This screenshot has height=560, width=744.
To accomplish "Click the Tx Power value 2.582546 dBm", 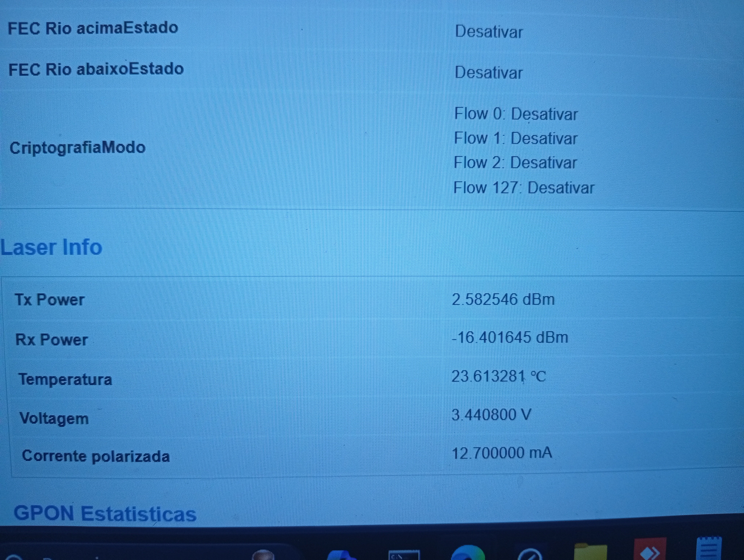I will [x=503, y=299].
